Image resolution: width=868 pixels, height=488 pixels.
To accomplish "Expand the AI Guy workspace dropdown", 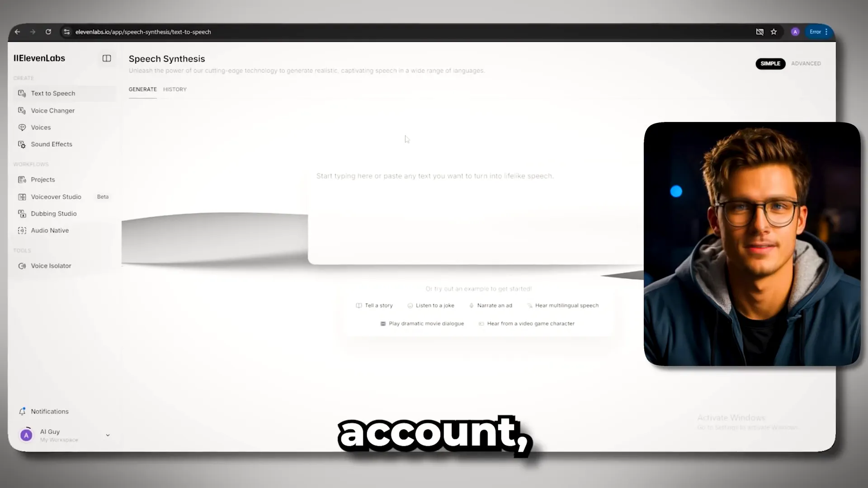I will (107, 434).
